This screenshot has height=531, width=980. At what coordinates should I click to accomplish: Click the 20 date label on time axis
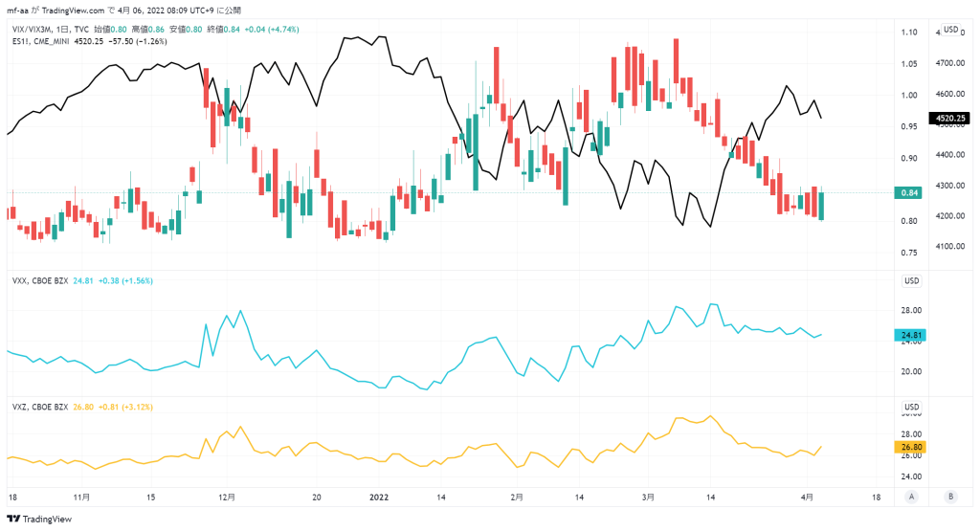coord(317,498)
